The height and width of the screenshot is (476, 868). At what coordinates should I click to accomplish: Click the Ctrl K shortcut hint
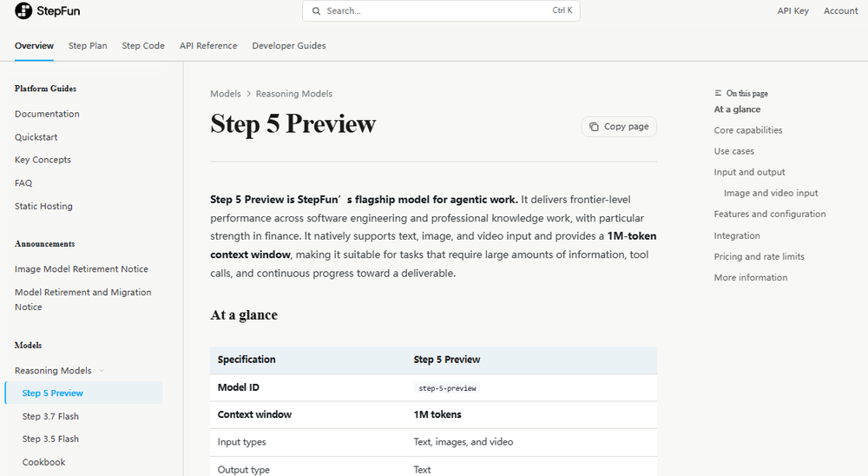click(562, 10)
